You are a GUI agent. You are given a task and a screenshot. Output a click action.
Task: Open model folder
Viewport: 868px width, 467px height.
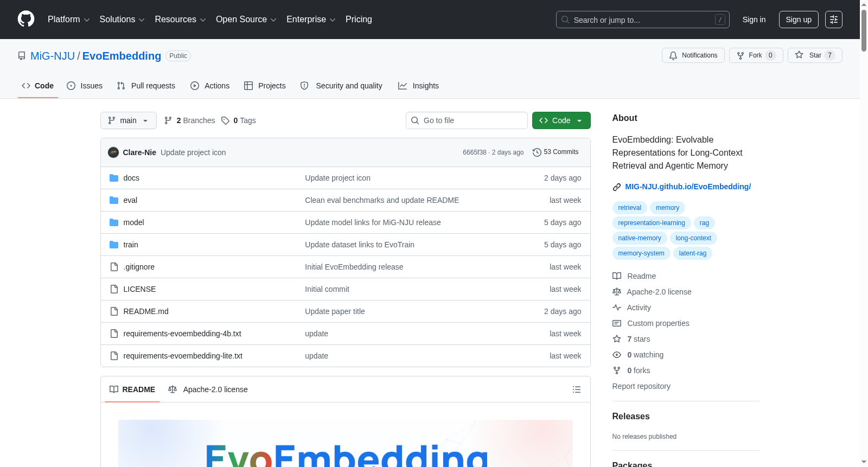click(133, 222)
